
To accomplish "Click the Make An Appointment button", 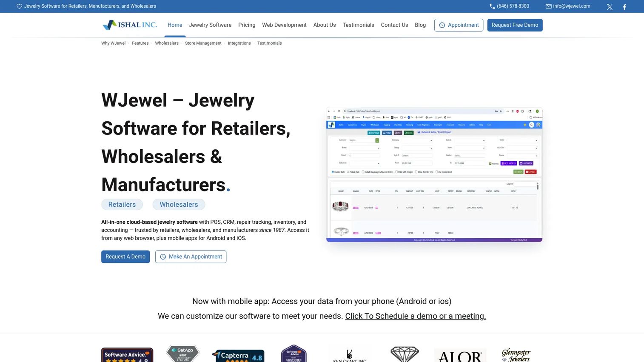I will (191, 257).
